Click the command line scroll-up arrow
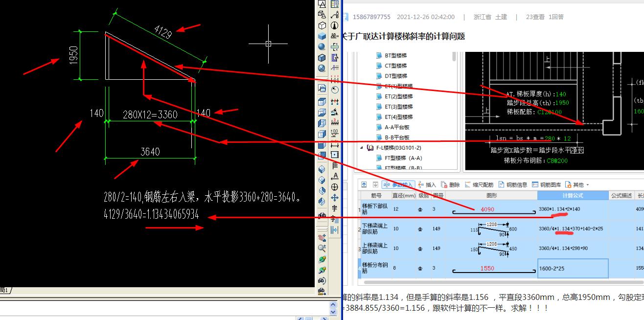The width and height of the screenshot is (644, 320). [333, 304]
